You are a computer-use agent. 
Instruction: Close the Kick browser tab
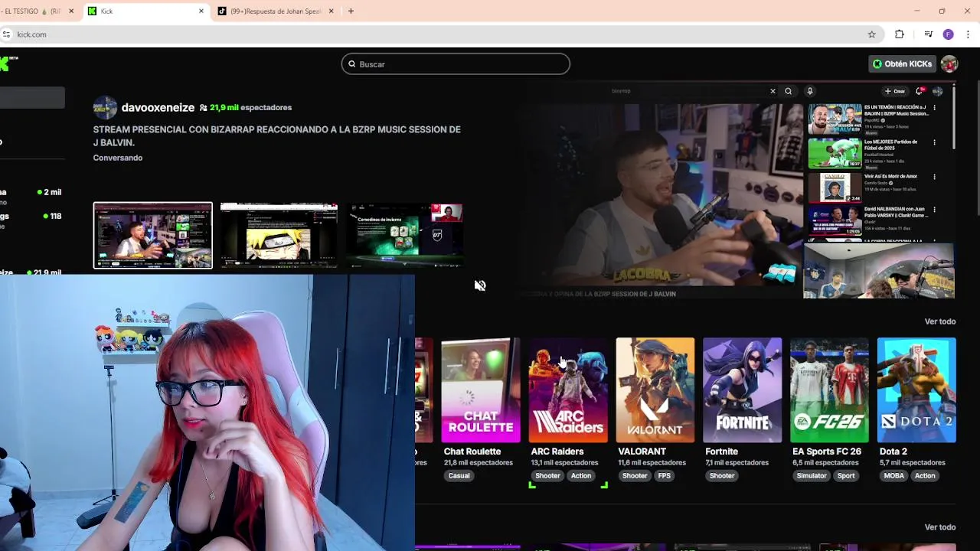(x=201, y=11)
